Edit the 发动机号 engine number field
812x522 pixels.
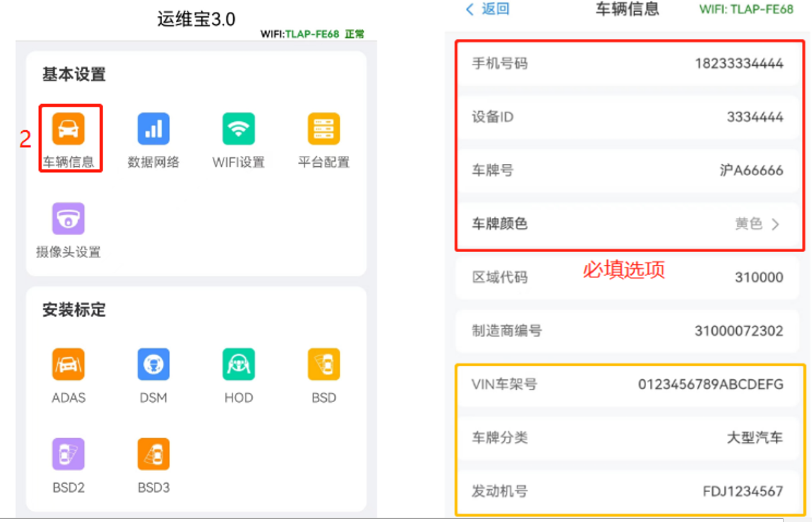[742, 492]
